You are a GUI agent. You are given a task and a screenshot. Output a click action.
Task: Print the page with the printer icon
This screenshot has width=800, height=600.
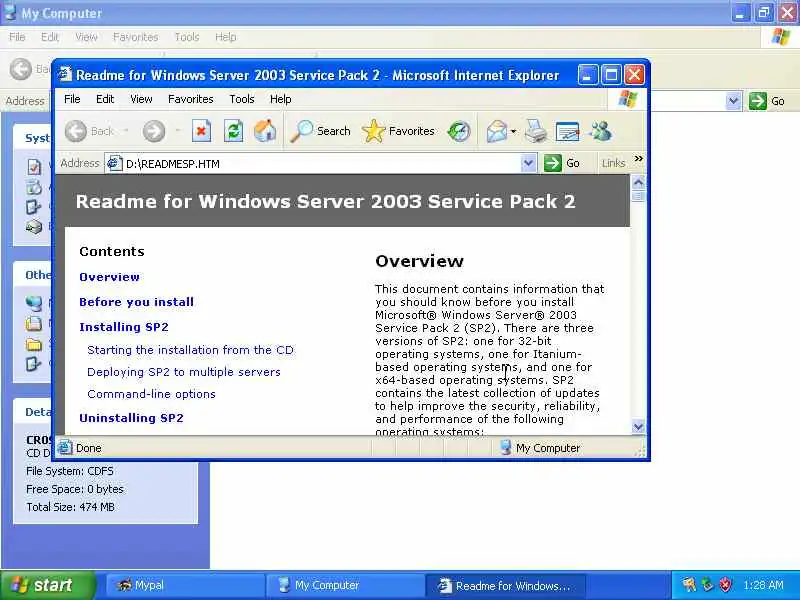(x=536, y=131)
